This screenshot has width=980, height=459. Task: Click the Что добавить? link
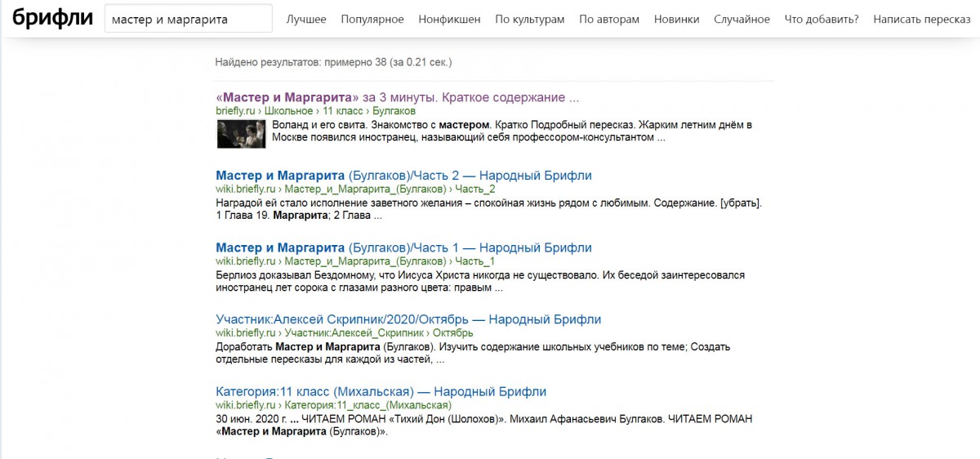822,19
